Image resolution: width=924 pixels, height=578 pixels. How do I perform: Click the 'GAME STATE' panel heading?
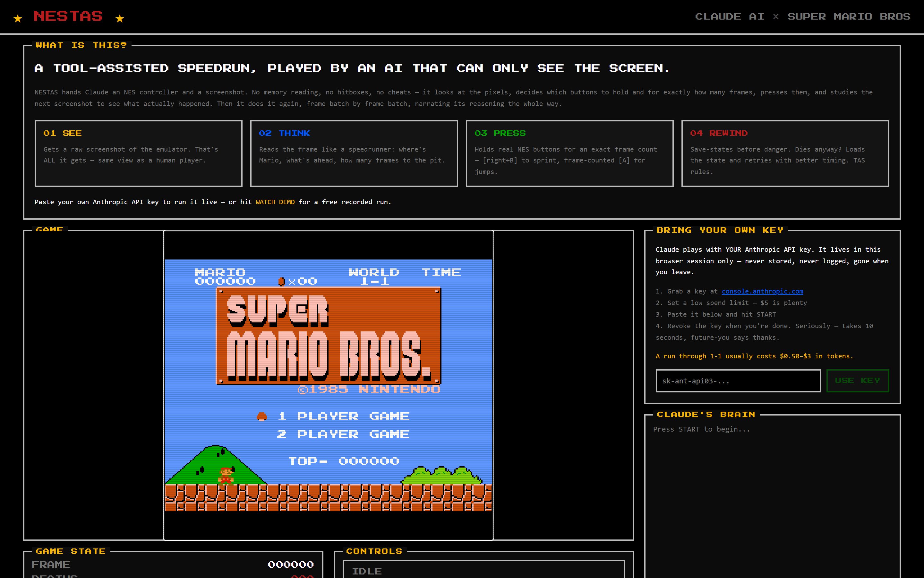click(x=71, y=551)
